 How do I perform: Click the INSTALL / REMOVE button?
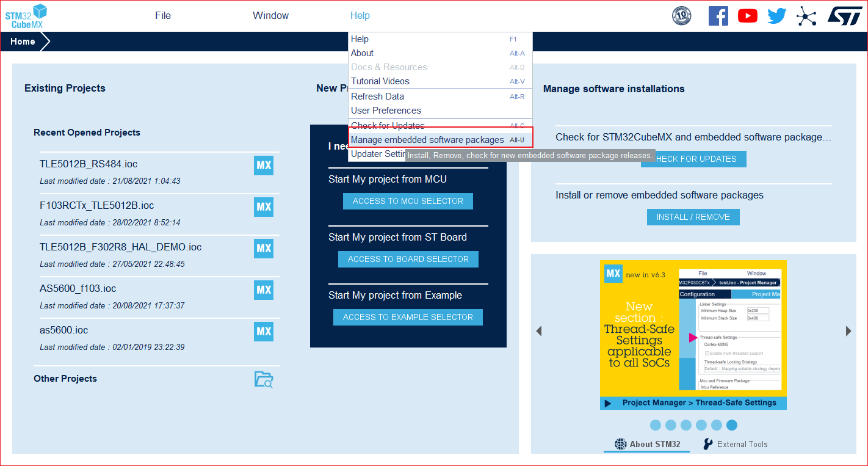tap(693, 217)
